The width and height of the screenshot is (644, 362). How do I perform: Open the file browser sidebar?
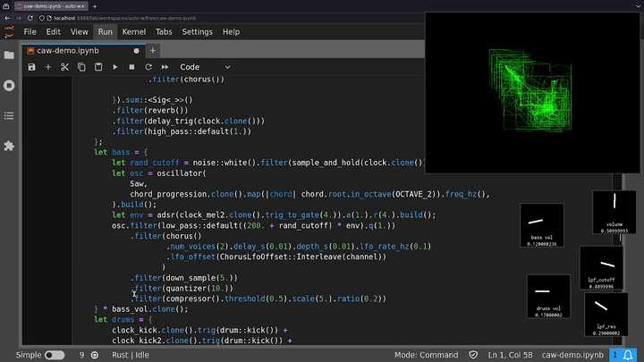(x=9, y=55)
